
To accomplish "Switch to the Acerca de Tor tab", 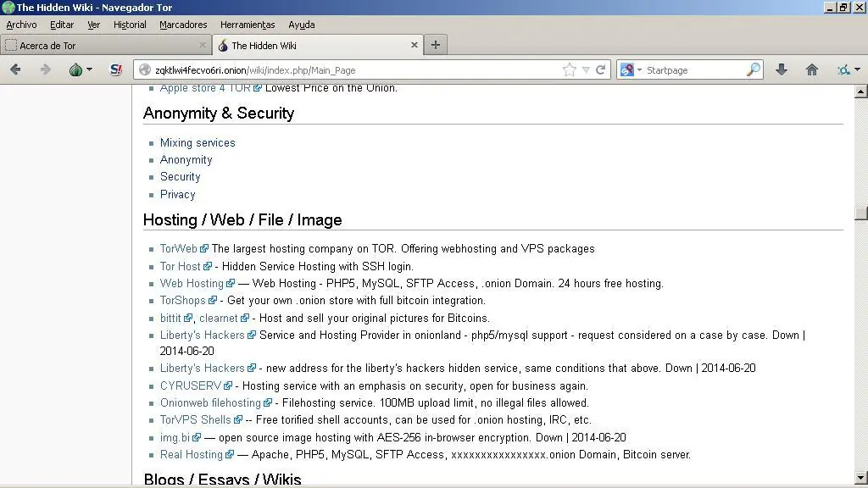I will (x=106, y=46).
